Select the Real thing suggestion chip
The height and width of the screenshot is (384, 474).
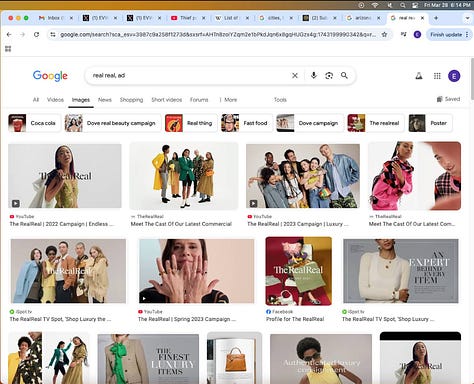(x=191, y=123)
